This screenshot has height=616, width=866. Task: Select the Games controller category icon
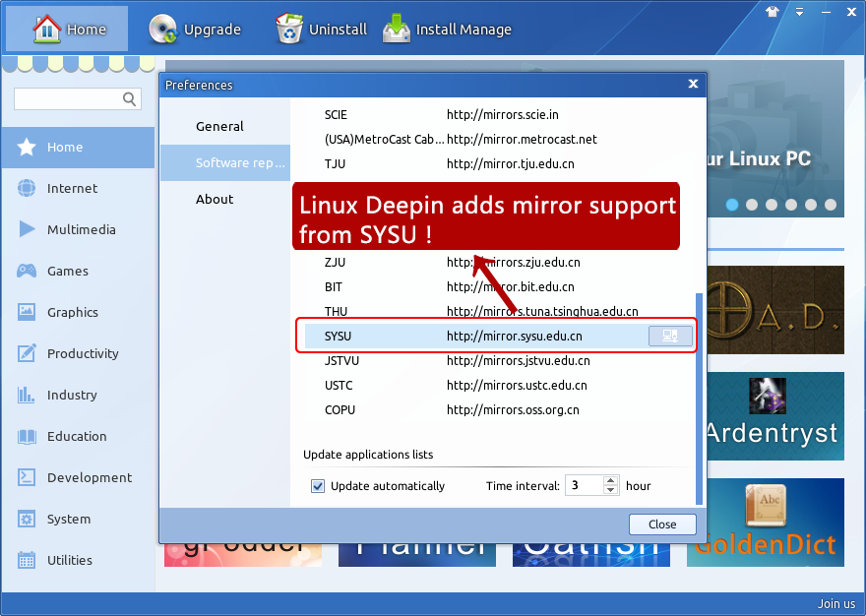tap(27, 271)
